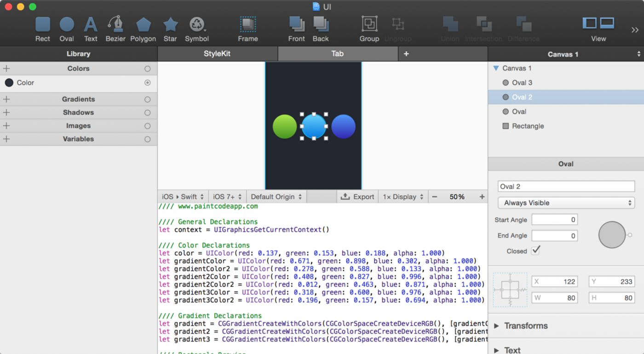
Task: Toggle the left panel View icon
Action: [590, 23]
